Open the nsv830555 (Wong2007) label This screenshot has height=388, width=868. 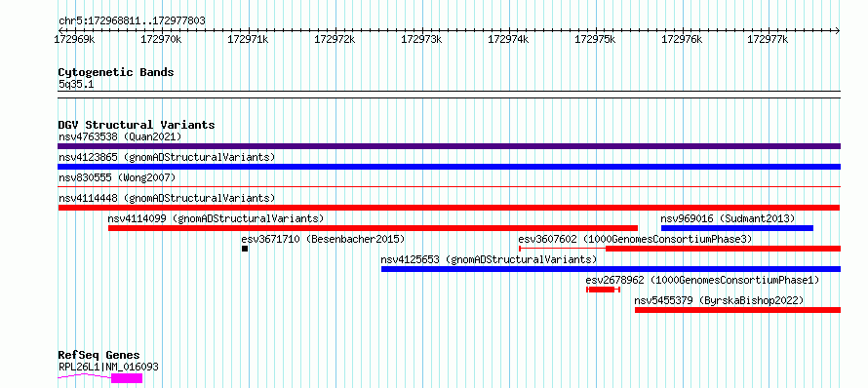point(117,177)
